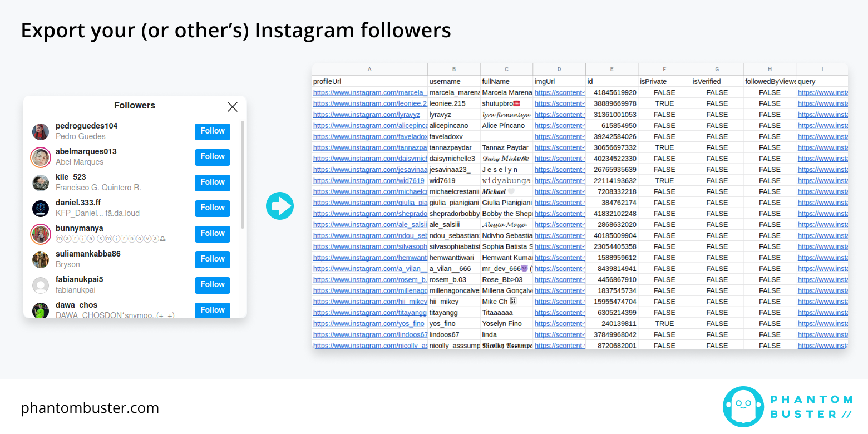Click username cell hii_mikey
The image size is (868, 434).
[x=454, y=302]
